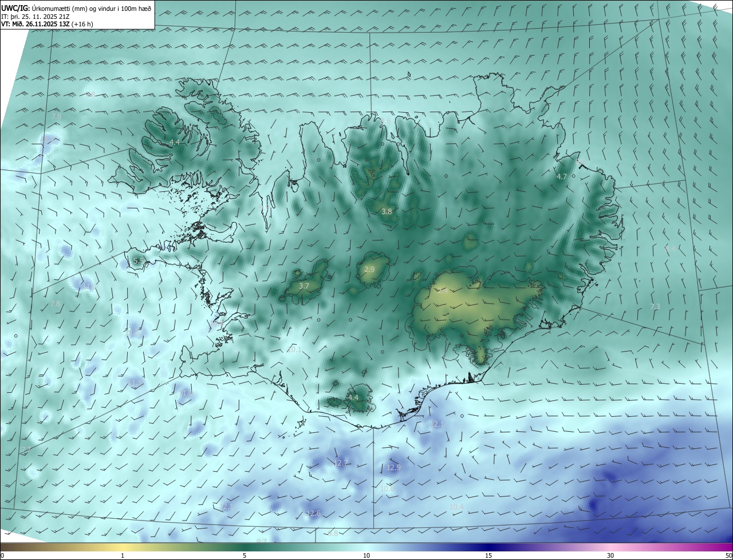Viewport: 733px width, 560px height.
Task: Click the 5 tick label on the colour bar
Action: coord(245,555)
